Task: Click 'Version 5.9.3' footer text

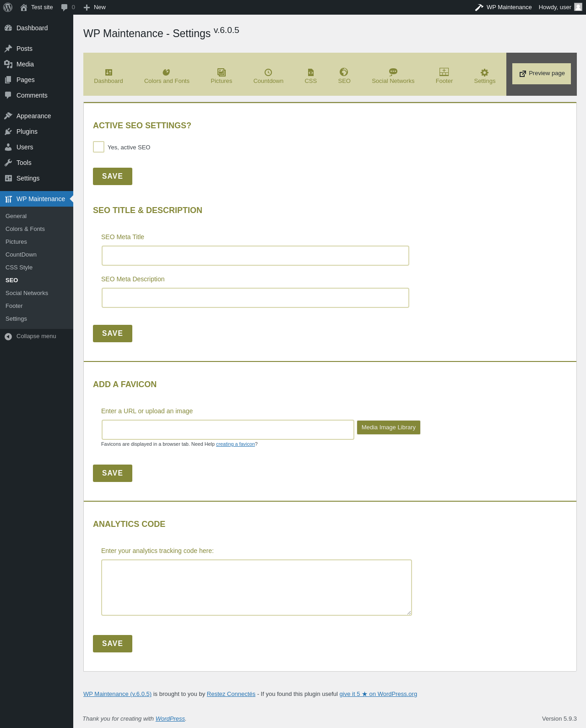Action: pos(559,719)
